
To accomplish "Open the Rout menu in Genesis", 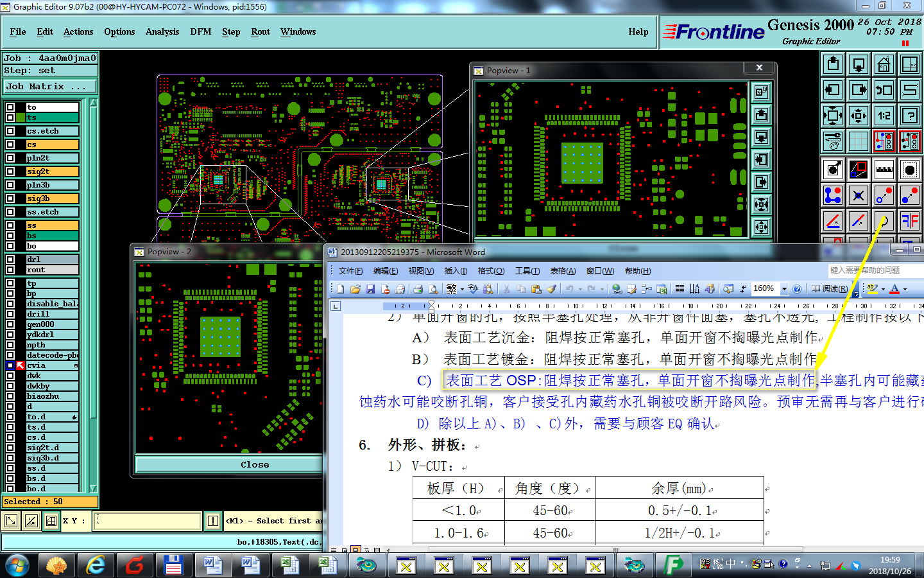I will point(261,31).
